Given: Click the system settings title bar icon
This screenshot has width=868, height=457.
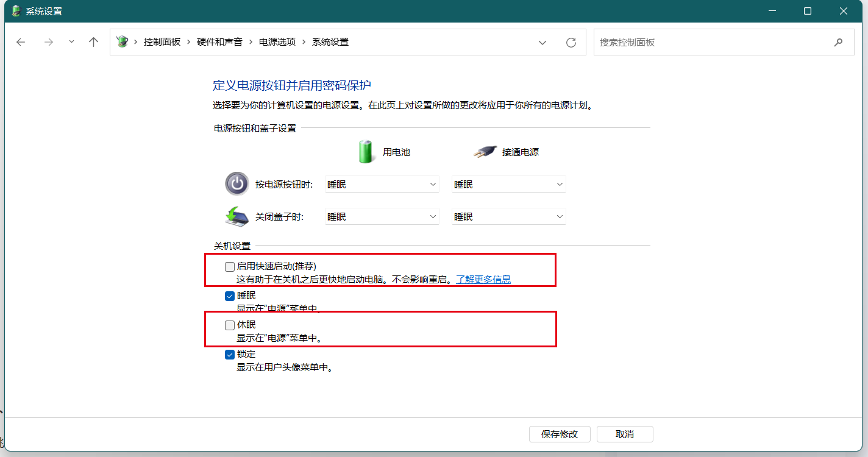Looking at the screenshot, I should (x=16, y=11).
